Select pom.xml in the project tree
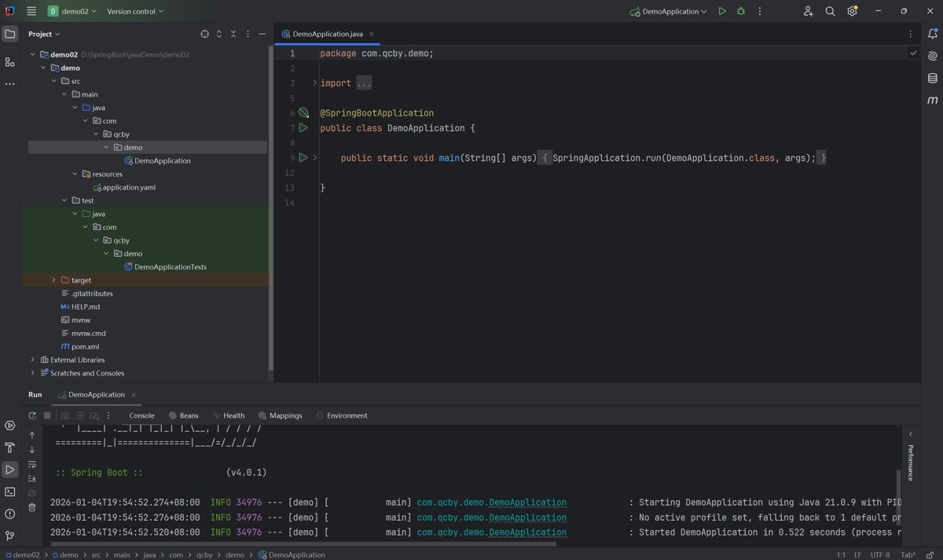Viewport: 943px width, 560px height. coord(85,346)
